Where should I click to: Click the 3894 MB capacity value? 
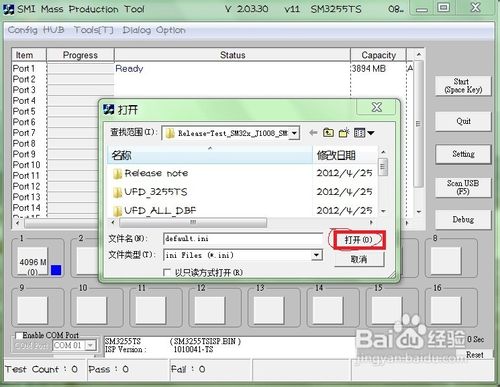pos(369,69)
